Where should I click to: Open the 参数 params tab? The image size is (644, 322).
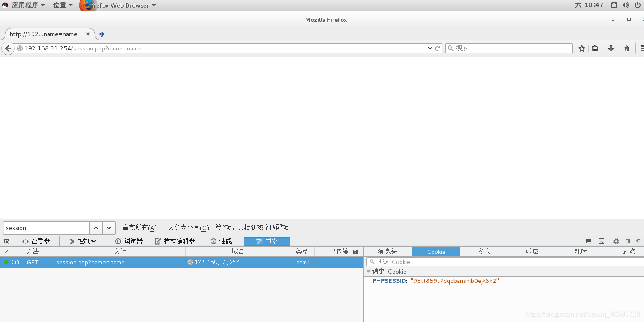(484, 251)
